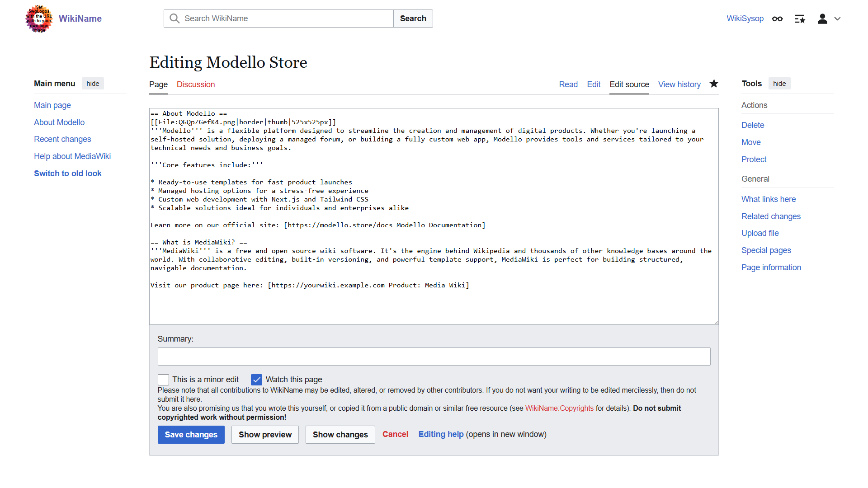Select the Edit source tab

point(629,84)
